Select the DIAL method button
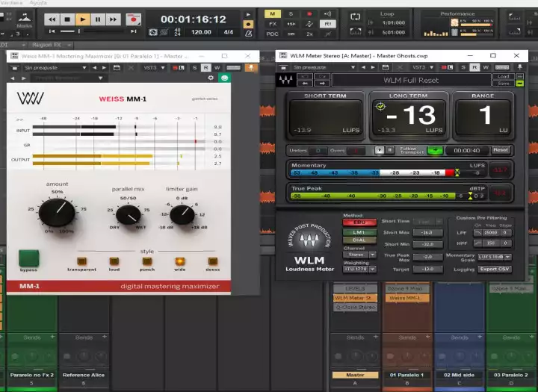Viewport: 538px width, 392px height. [x=359, y=240]
